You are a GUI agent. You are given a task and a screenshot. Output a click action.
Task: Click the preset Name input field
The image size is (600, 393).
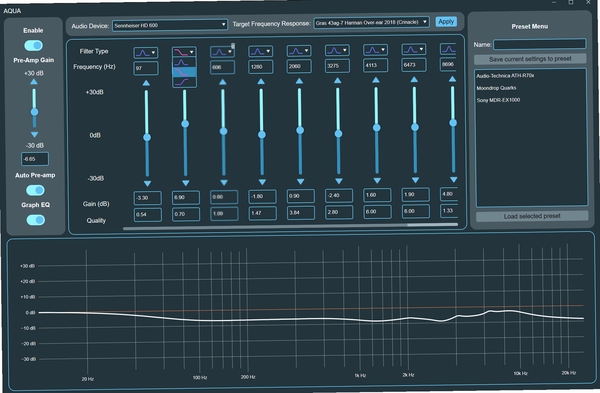point(540,44)
